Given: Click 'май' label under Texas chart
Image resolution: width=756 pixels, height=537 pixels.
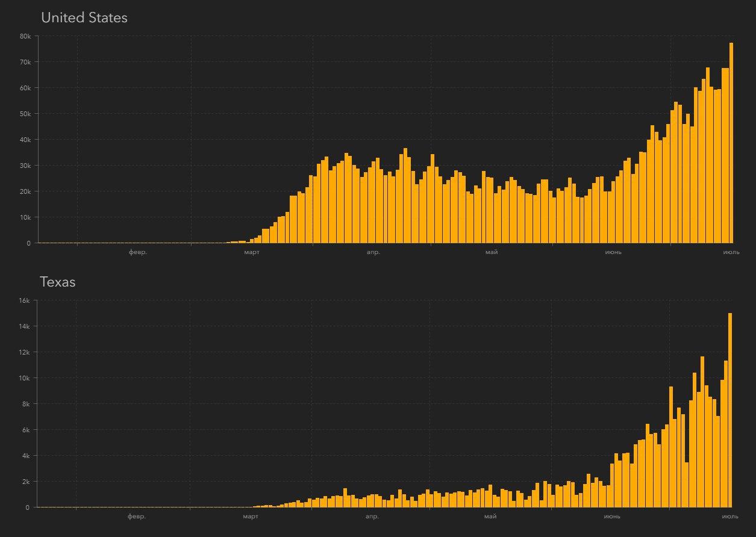Looking at the screenshot, I should coord(490,517).
